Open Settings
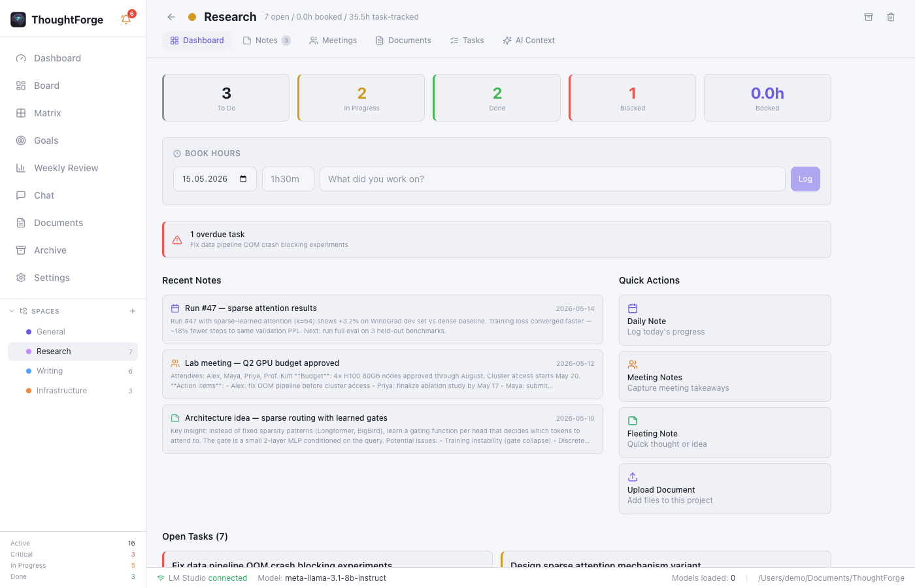The width and height of the screenshot is (915, 588). click(x=73, y=278)
